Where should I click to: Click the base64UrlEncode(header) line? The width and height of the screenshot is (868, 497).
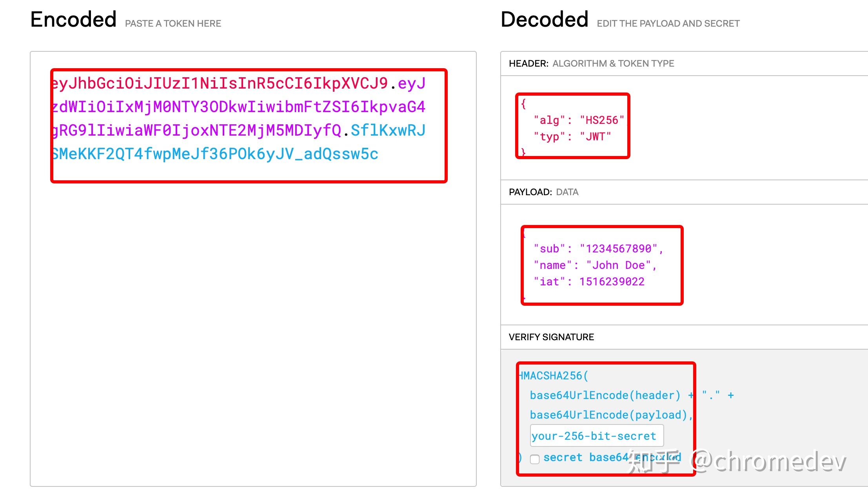point(605,395)
